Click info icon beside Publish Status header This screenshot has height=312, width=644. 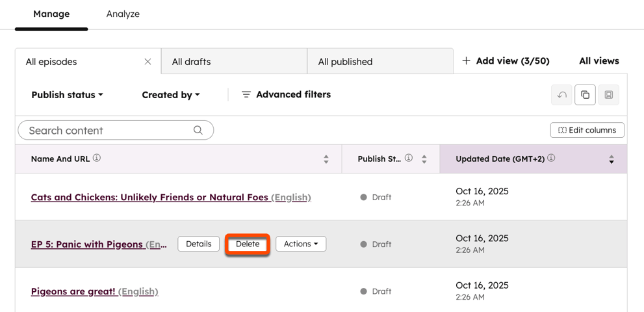409,158
